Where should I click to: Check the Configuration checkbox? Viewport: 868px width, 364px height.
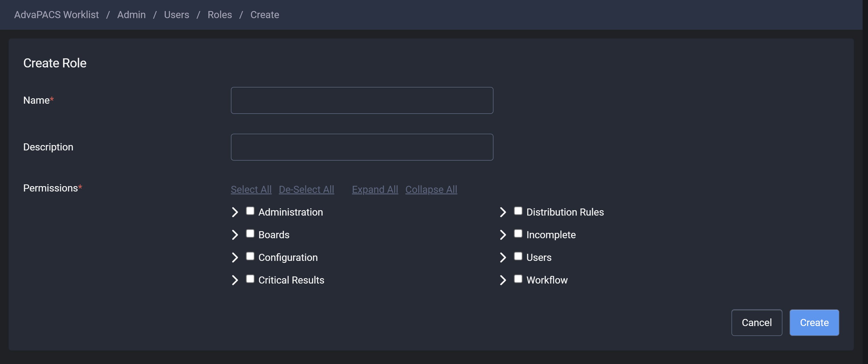click(x=250, y=256)
